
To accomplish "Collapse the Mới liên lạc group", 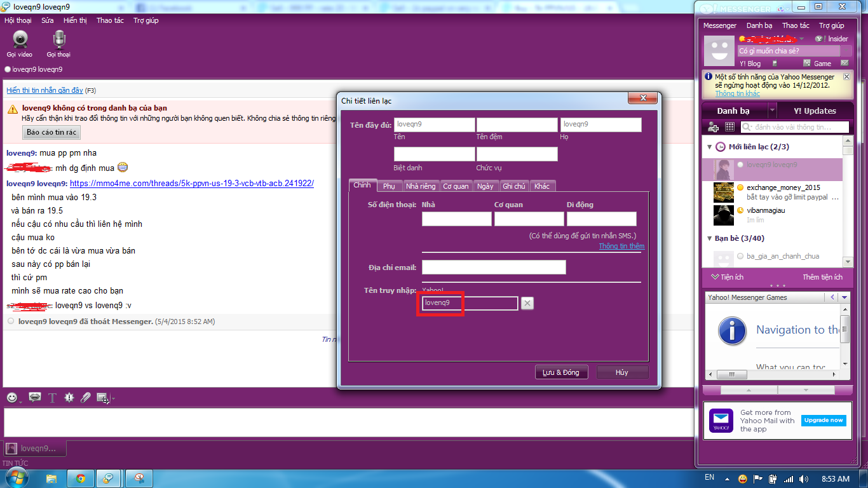I will click(709, 147).
